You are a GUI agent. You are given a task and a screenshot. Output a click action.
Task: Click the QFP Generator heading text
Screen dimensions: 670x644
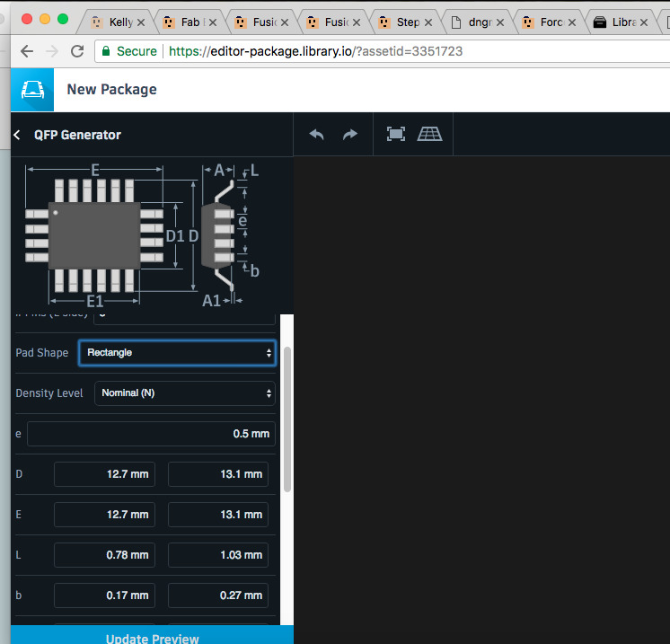pyautogui.click(x=77, y=135)
